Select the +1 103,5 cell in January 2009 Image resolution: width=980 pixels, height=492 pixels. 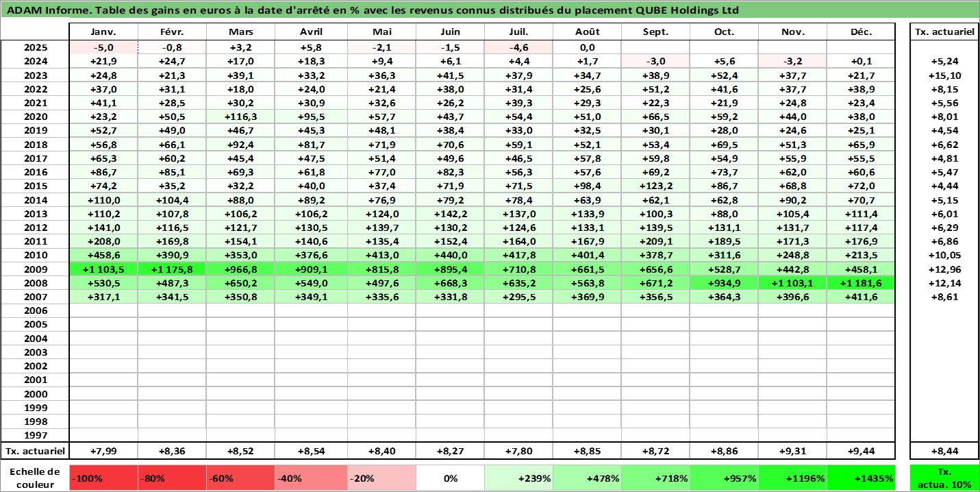click(x=104, y=269)
